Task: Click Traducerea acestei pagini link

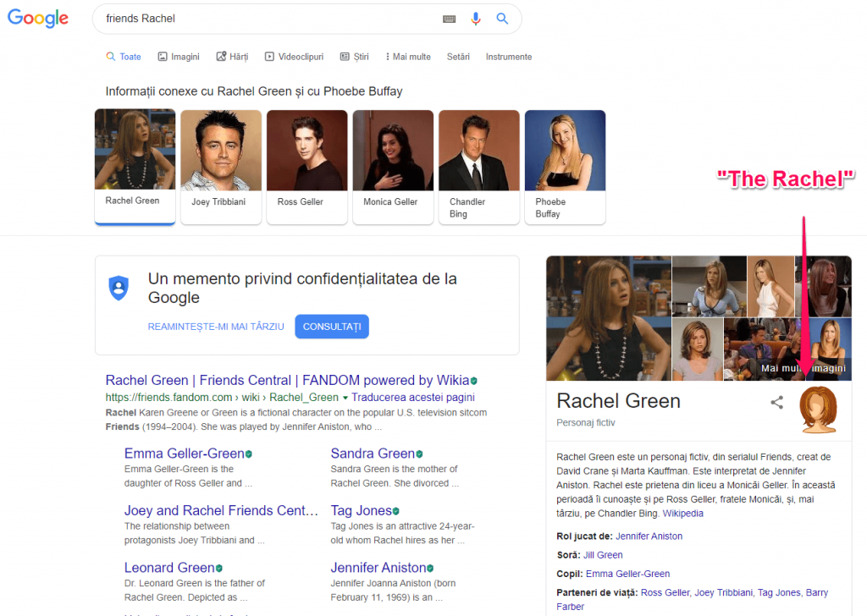Action: [413, 398]
